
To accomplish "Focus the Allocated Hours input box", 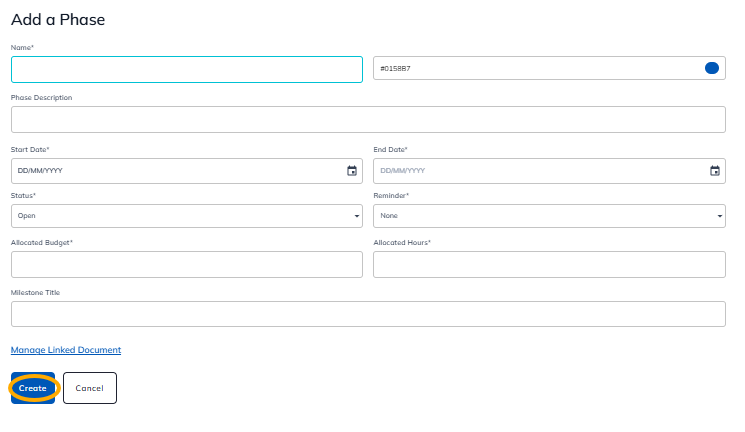I will (549, 264).
